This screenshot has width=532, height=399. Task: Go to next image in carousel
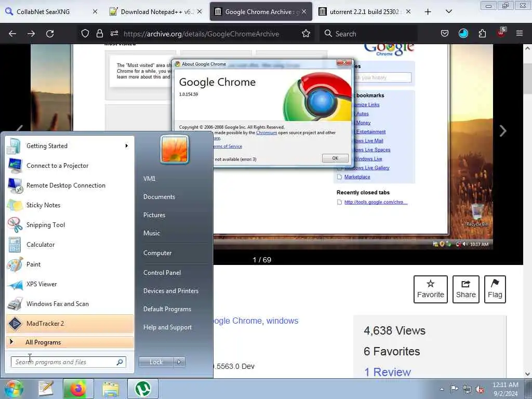[503, 131]
